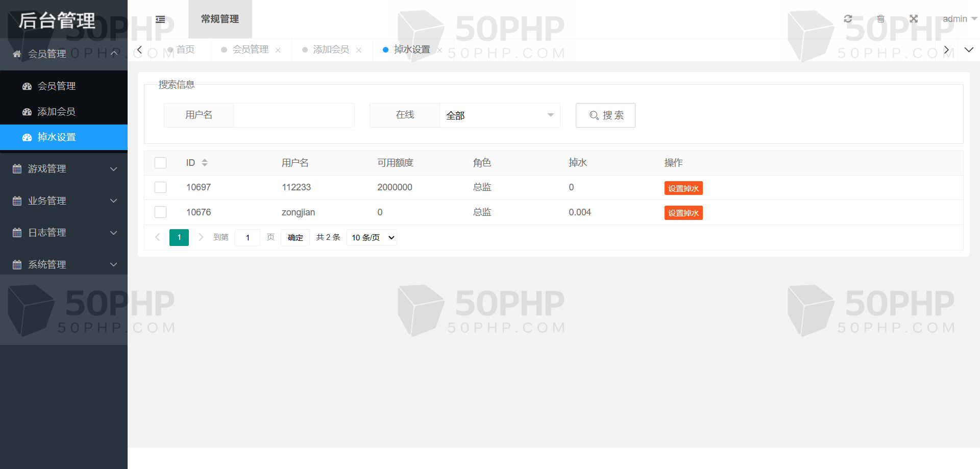Click the 搜索 button
Viewport: 980px width, 469px height.
click(605, 115)
